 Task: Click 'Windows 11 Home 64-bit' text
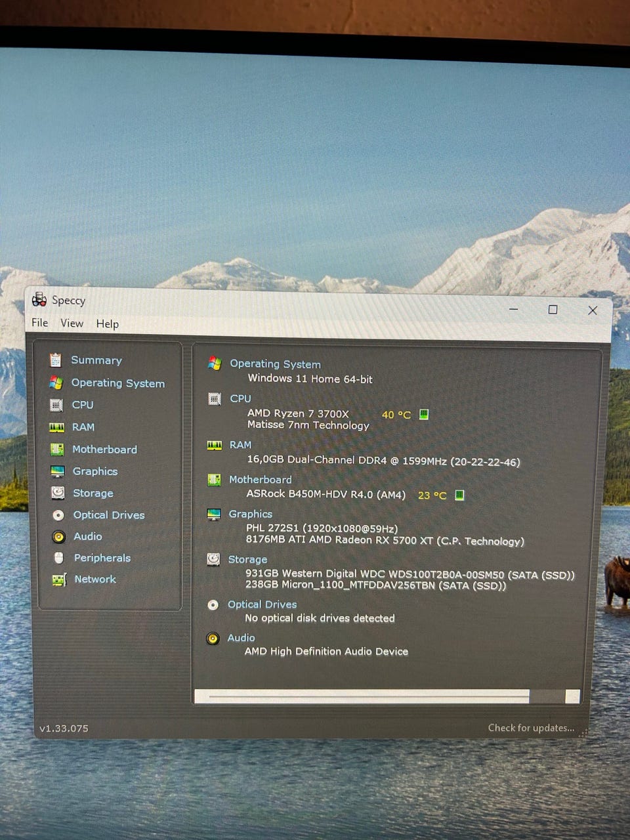pos(310,379)
